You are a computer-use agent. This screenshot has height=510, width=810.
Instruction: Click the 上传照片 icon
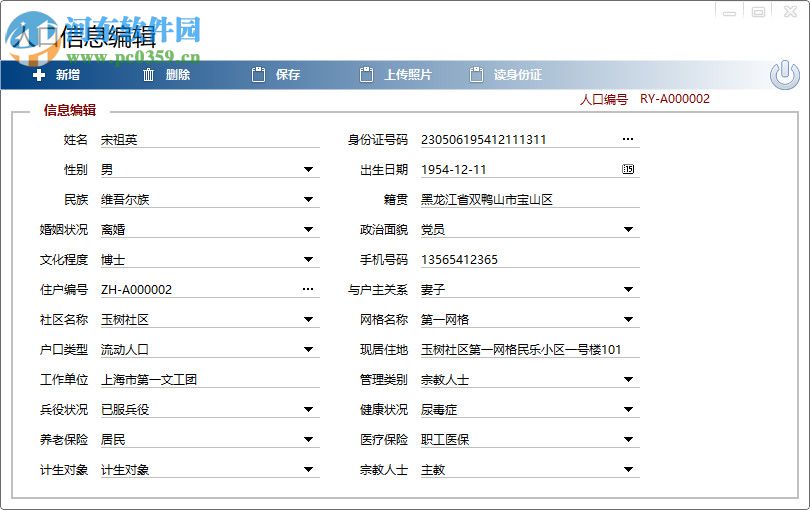(366, 75)
